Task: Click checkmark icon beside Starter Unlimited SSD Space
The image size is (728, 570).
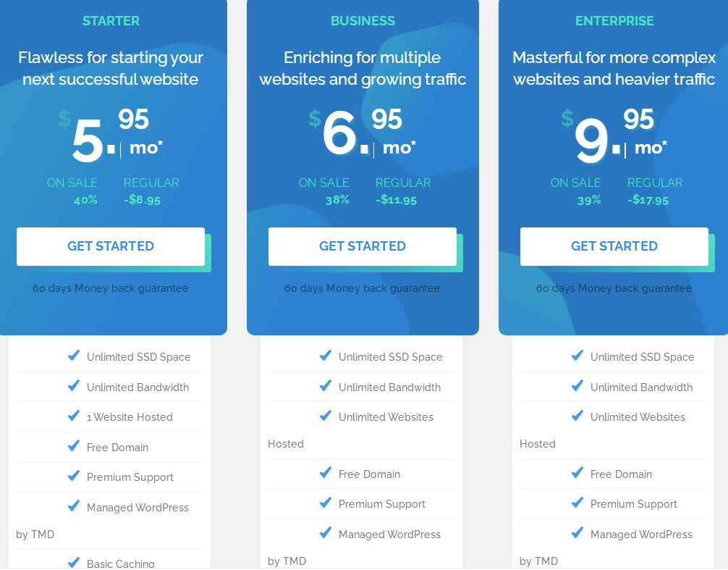Action: pos(74,356)
